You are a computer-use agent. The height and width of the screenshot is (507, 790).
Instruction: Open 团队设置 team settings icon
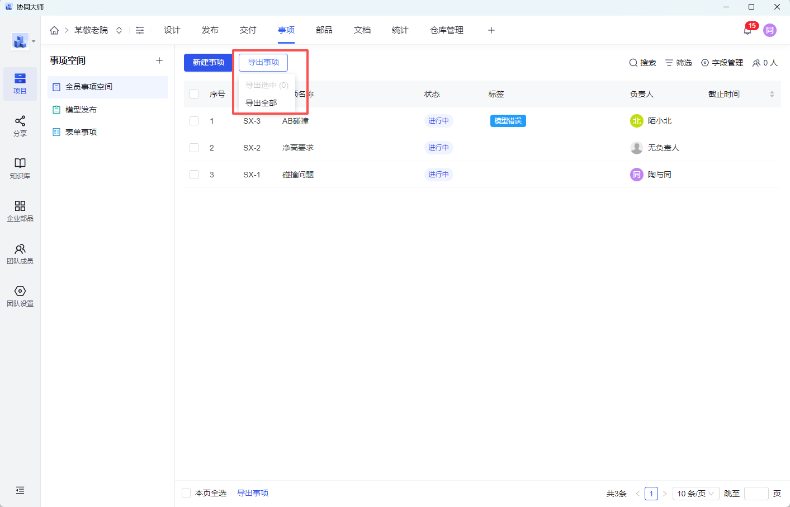click(x=20, y=291)
